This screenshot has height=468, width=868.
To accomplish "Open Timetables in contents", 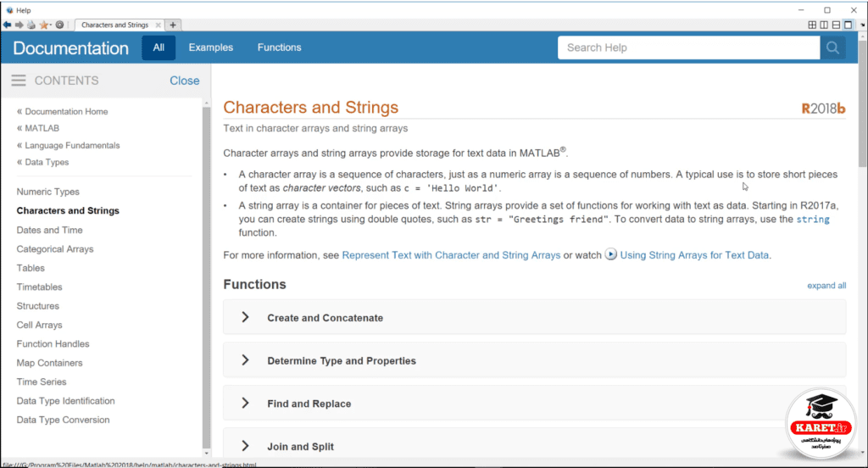I will [x=39, y=287].
